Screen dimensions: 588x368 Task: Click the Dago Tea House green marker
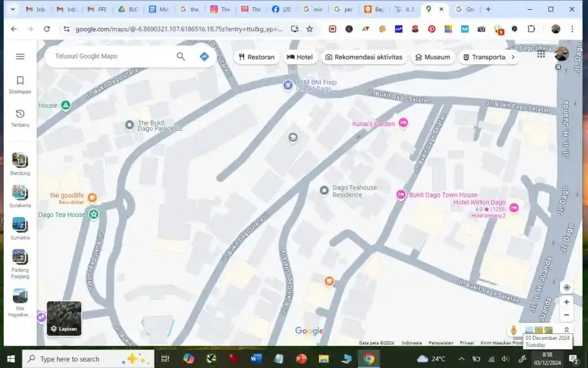tap(93, 214)
